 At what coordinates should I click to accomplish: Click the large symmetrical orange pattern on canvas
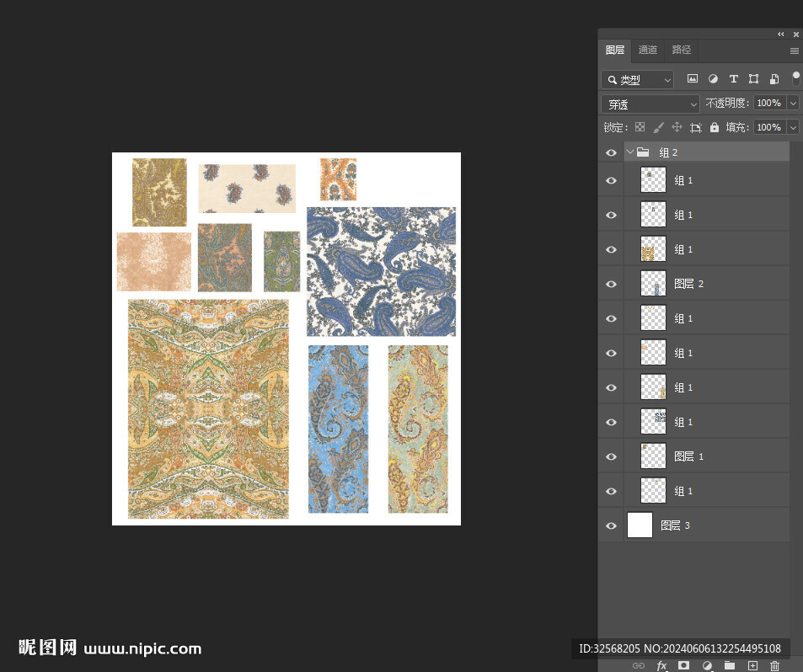pyautogui.click(x=208, y=409)
